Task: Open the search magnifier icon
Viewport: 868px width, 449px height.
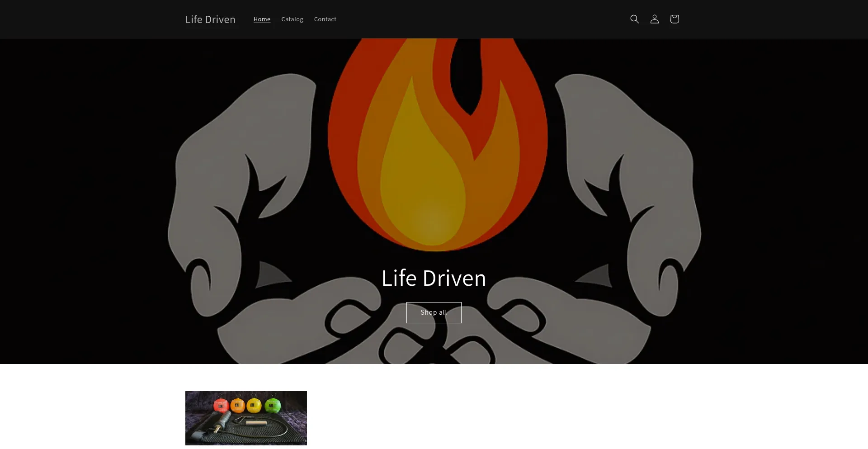Action: click(x=634, y=19)
